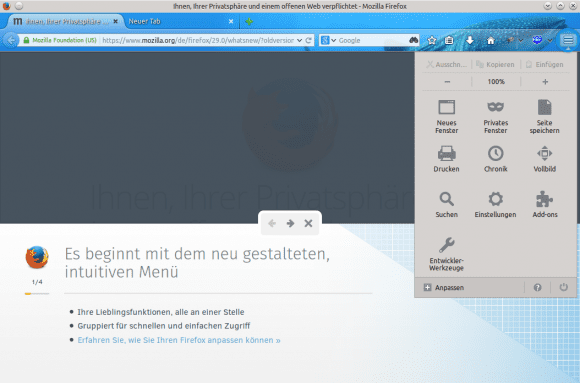Screen dimensions: 580x383
Task: Click the tour progress bar under 1/4
Action: 37,293
